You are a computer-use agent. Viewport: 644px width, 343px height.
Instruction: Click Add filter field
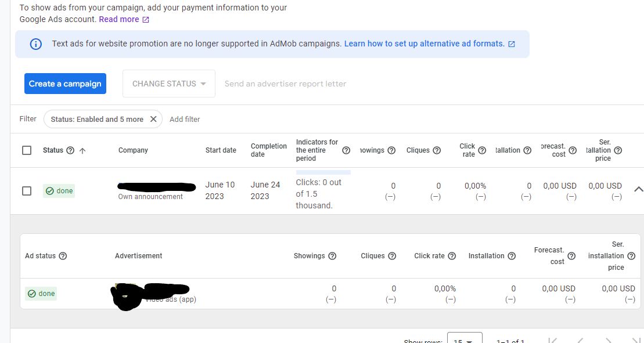185,119
